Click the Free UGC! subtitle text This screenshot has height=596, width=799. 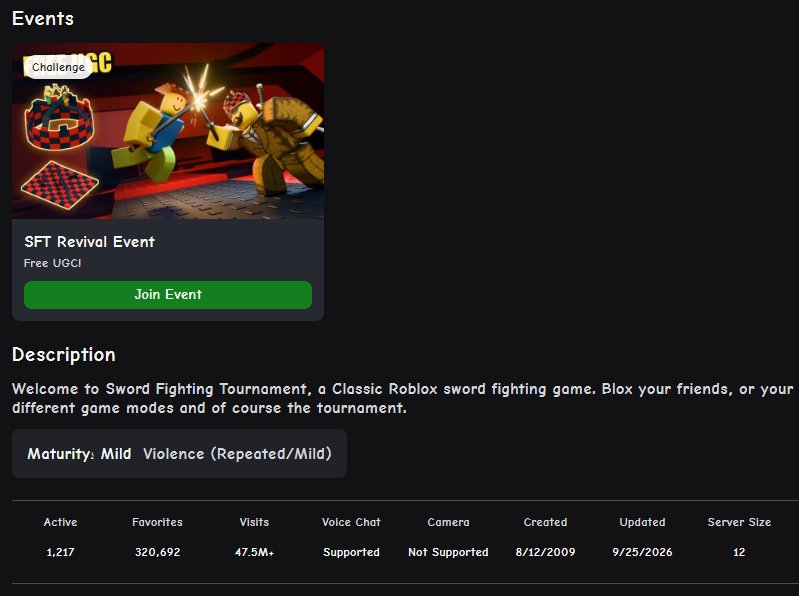52,263
